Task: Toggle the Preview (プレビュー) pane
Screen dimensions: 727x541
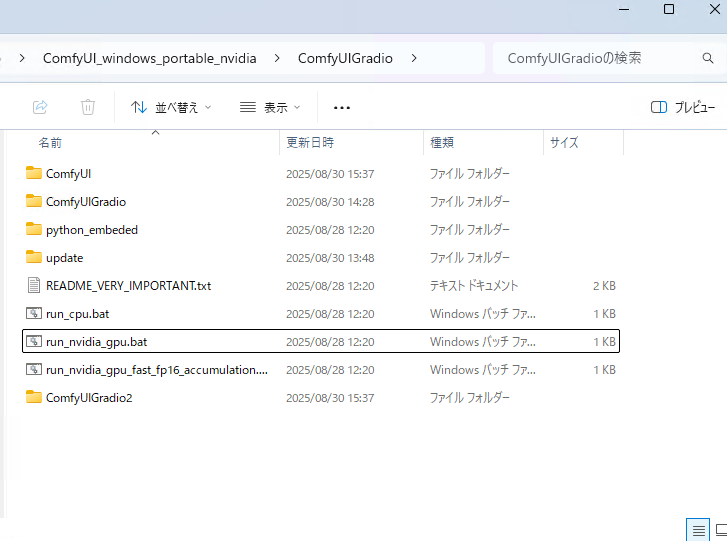Action: (682, 107)
